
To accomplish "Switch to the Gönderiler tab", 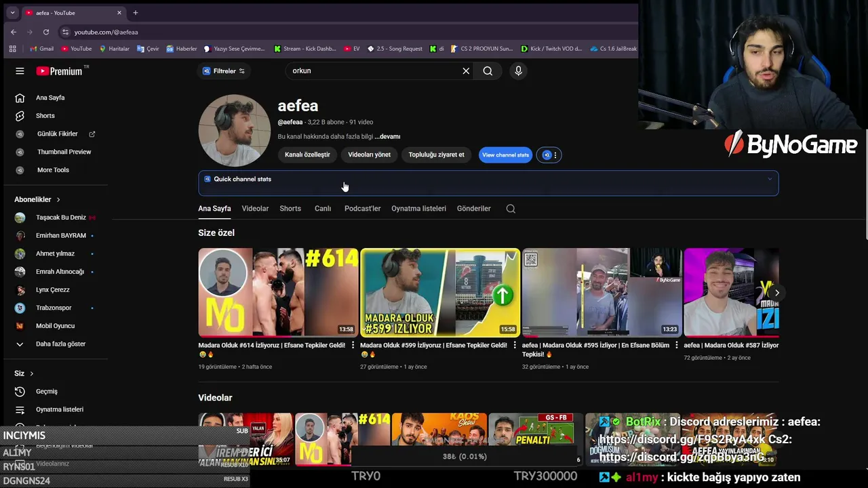I will (x=473, y=209).
